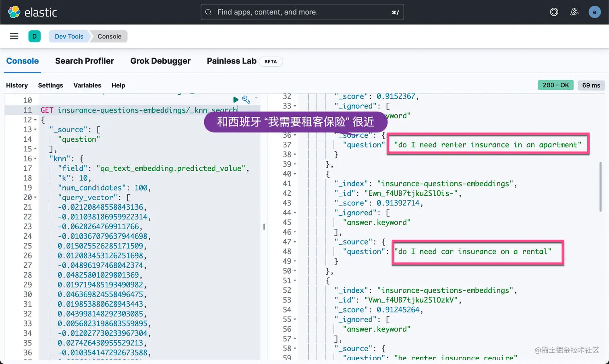Click the green 'D' space selector

[x=34, y=36]
